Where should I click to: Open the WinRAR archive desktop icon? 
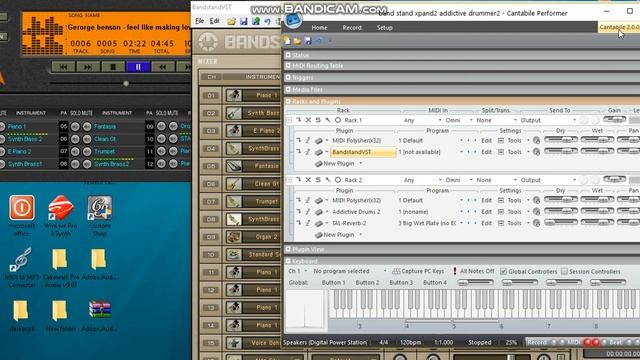tap(100, 316)
